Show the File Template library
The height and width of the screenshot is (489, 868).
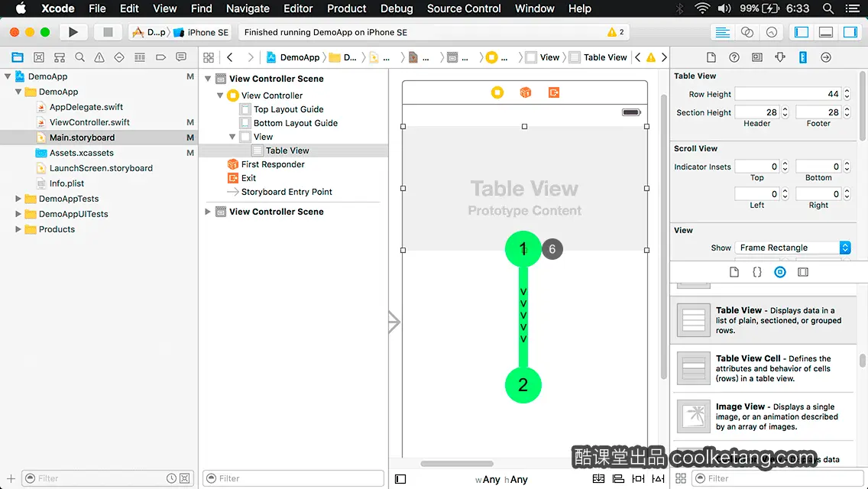[x=734, y=272]
